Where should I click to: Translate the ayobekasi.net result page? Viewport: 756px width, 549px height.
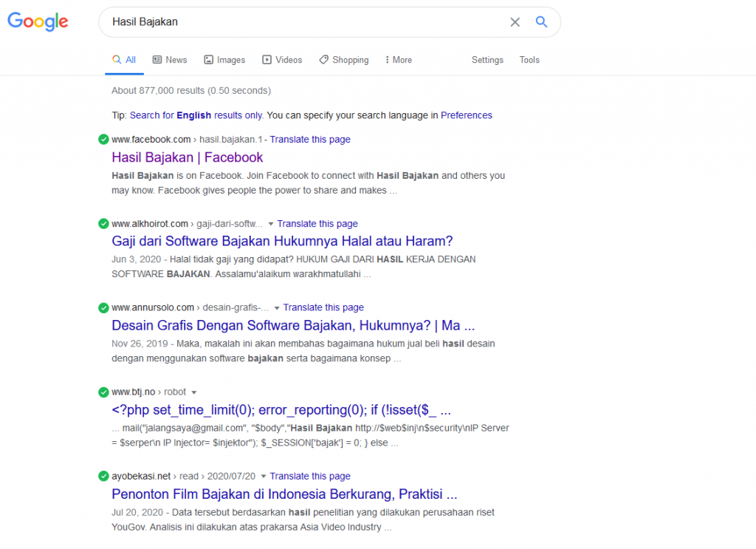coord(310,476)
